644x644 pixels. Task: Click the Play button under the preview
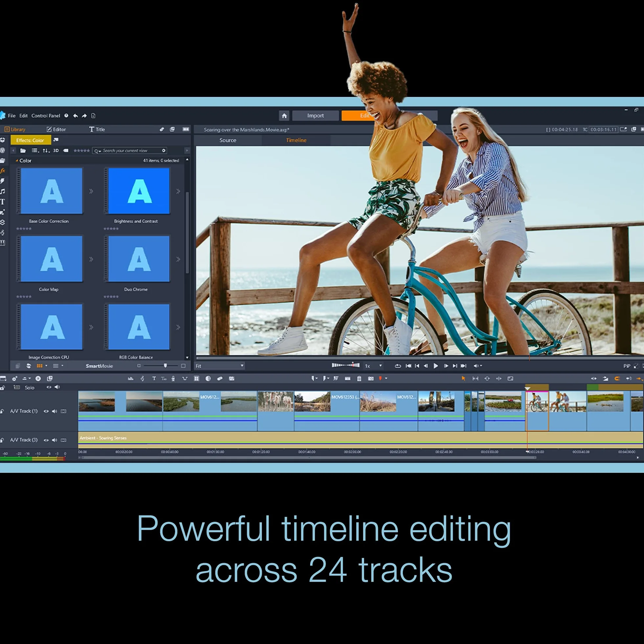tap(436, 366)
